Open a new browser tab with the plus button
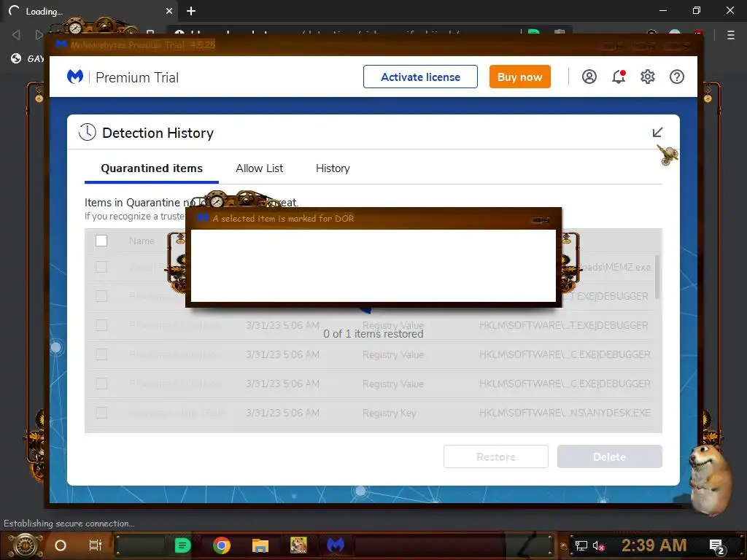This screenshot has width=747, height=560. (x=191, y=11)
